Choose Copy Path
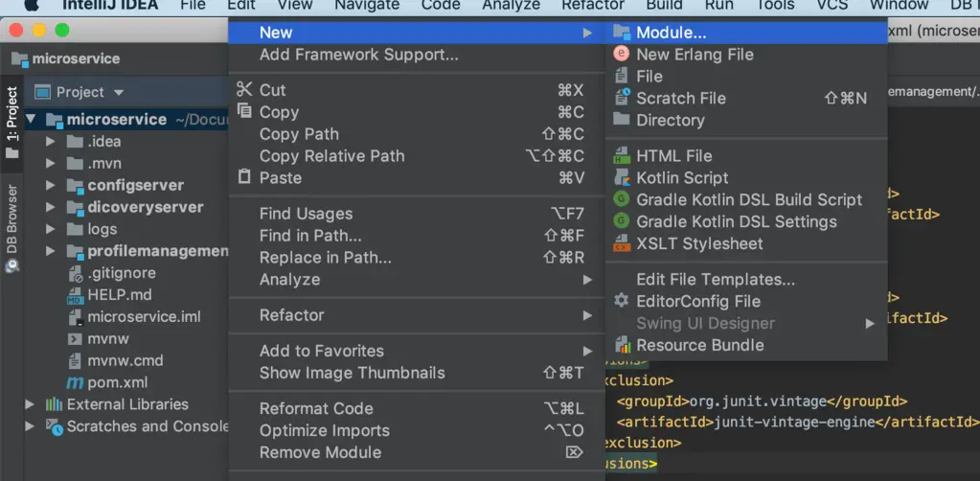This screenshot has height=481, width=980. point(417,134)
